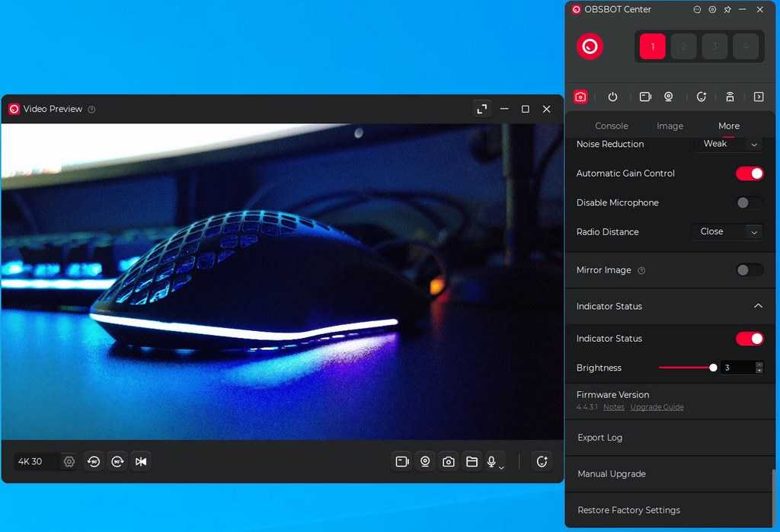The height and width of the screenshot is (532, 780).
Task: Toggle Automatic Gain Control off
Action: coord(750,174)
